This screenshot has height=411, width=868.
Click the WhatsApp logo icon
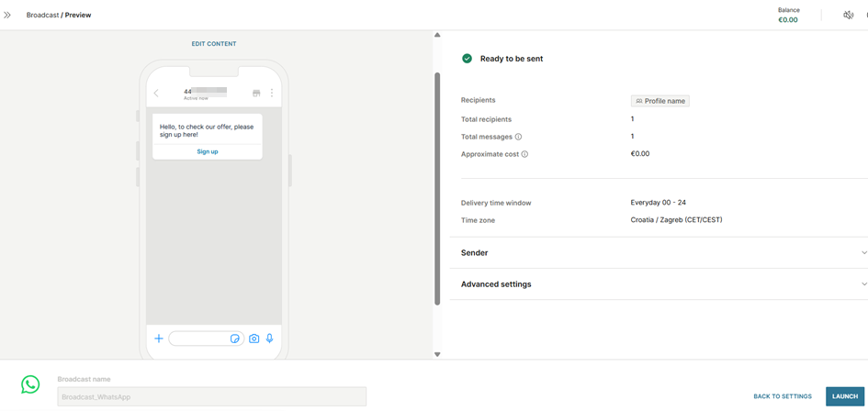(30, 385)
